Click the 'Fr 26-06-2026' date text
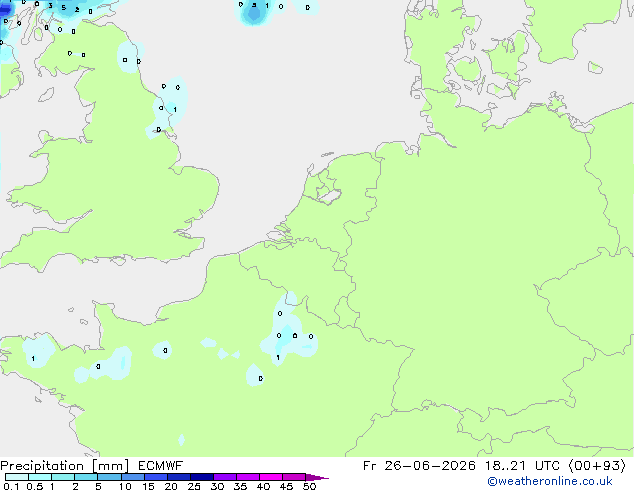This screenshot has width=634, height=490. (x=419, y=466)
